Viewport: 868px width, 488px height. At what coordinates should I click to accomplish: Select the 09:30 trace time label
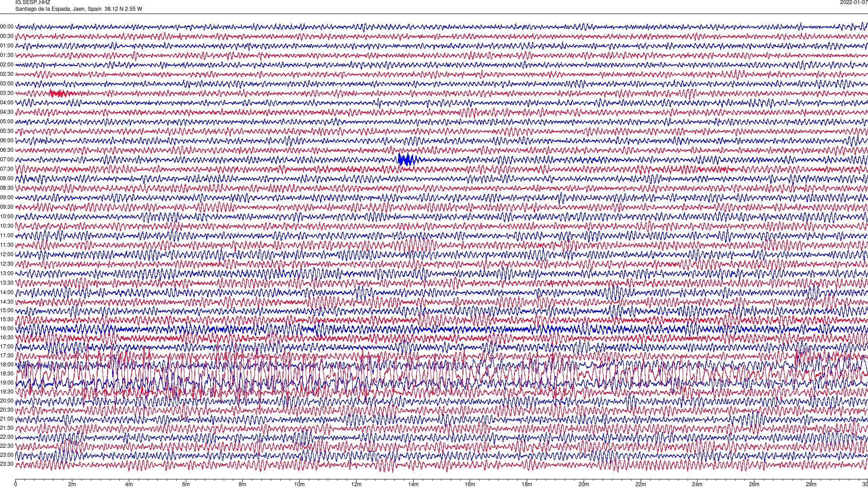point(7,207)
